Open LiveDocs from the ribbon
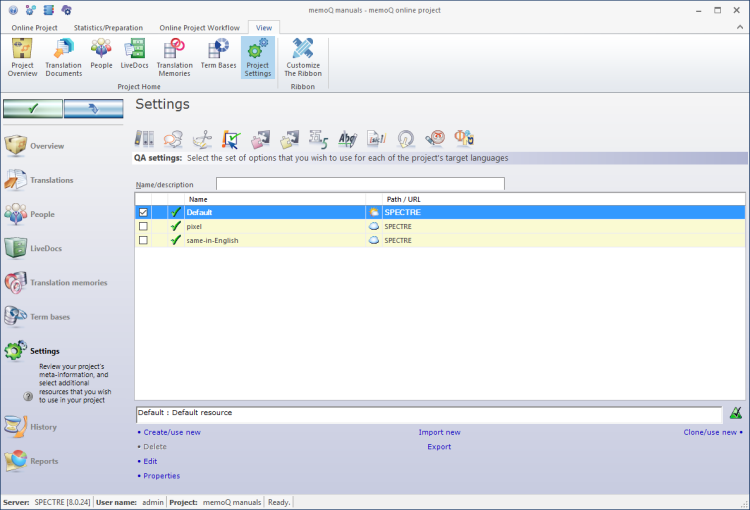Image resolution: width=750 pixels, height=510 pixels. coord(134,56)
